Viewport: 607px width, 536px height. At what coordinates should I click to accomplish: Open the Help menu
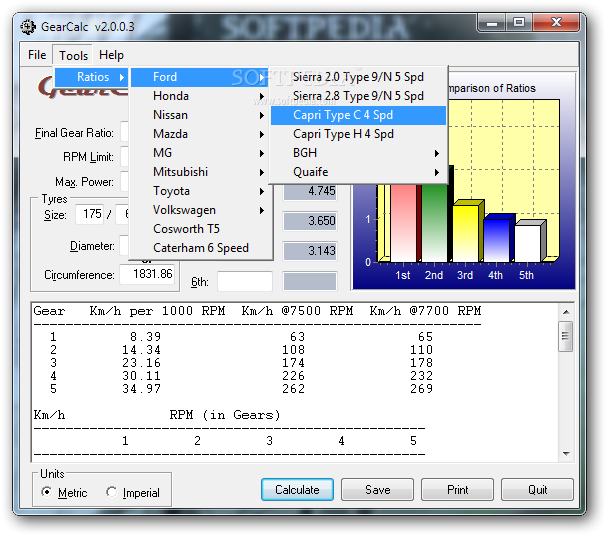tap(111, 55)
